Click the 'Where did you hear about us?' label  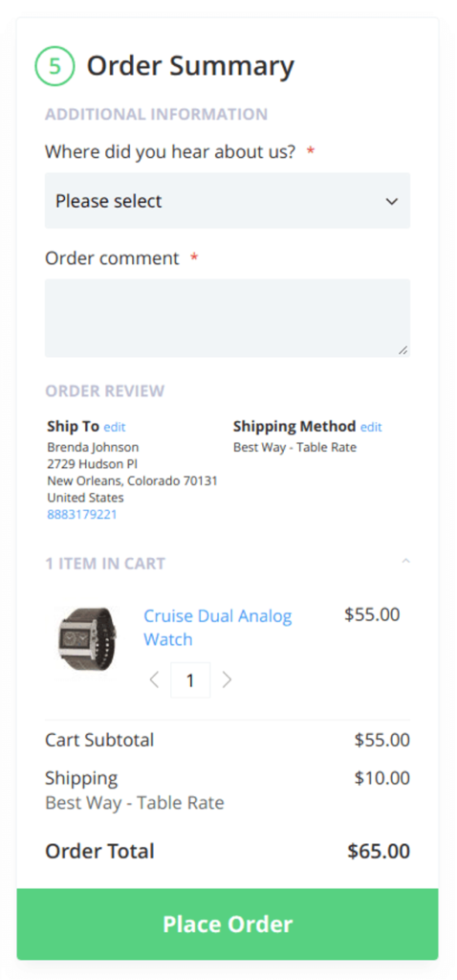[170, 151]
